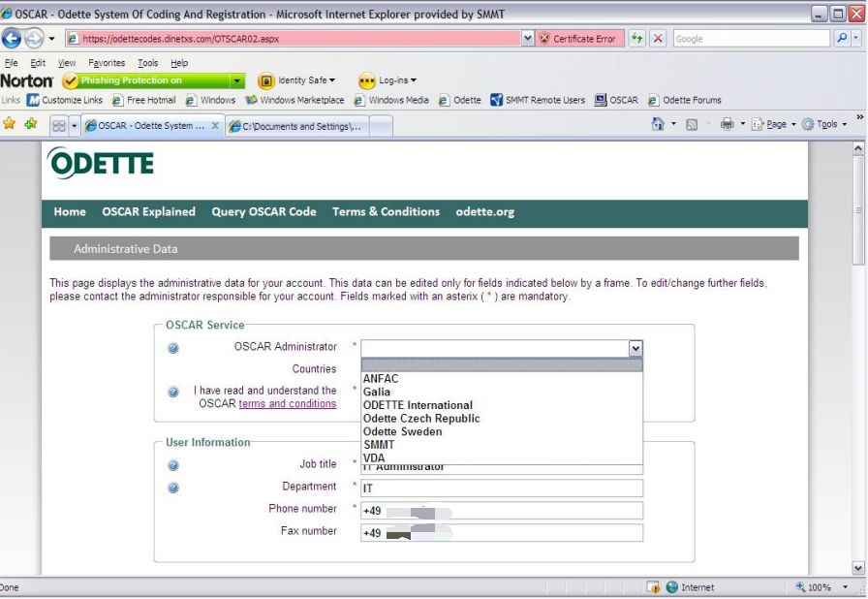Open the Norton Phishing Protection dropdown
The image size is (868, 599).
coord(237,80)
